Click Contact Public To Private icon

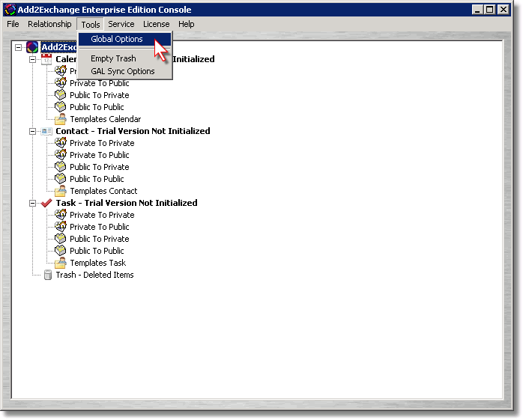coord(61,167)
